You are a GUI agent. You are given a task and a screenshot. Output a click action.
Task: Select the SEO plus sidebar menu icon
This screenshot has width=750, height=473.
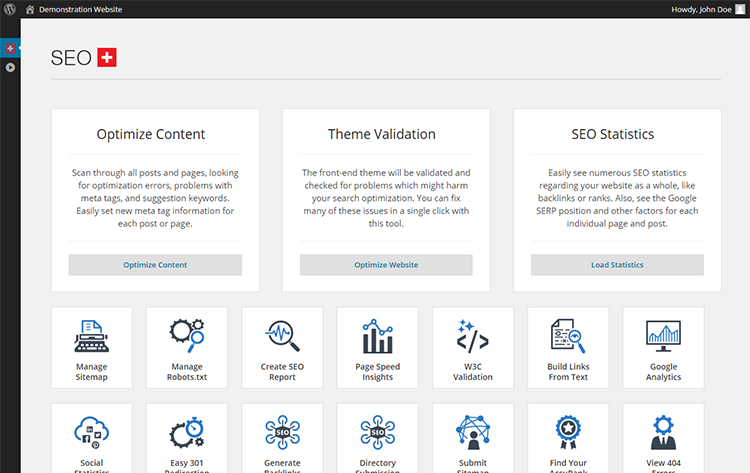tap(10, 48)
